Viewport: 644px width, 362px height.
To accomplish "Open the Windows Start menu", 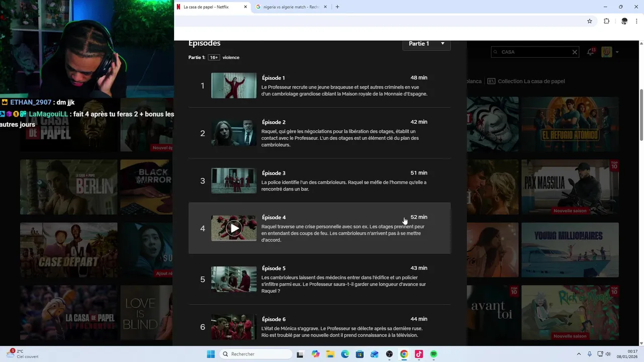I will (x=210, y=354).
